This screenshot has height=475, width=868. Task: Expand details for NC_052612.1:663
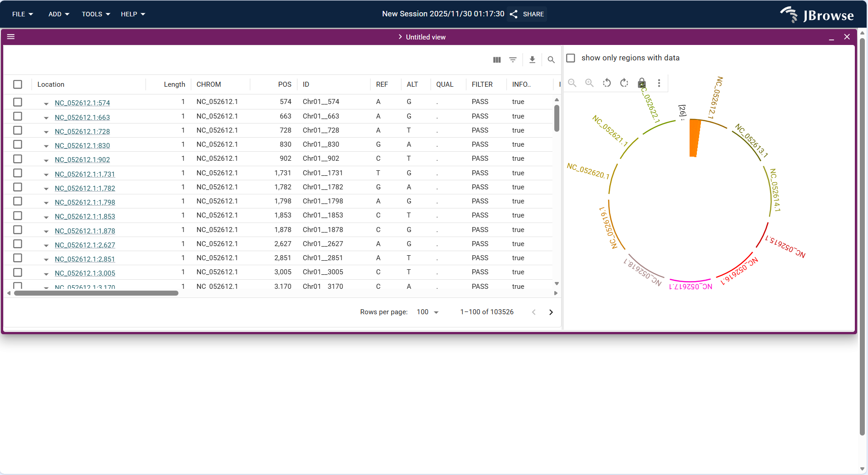pyautogui.click(x=46, y=117)
